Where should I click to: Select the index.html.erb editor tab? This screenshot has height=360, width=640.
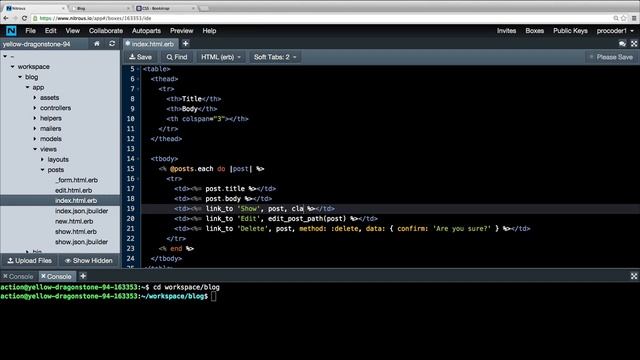coord(150,44)
